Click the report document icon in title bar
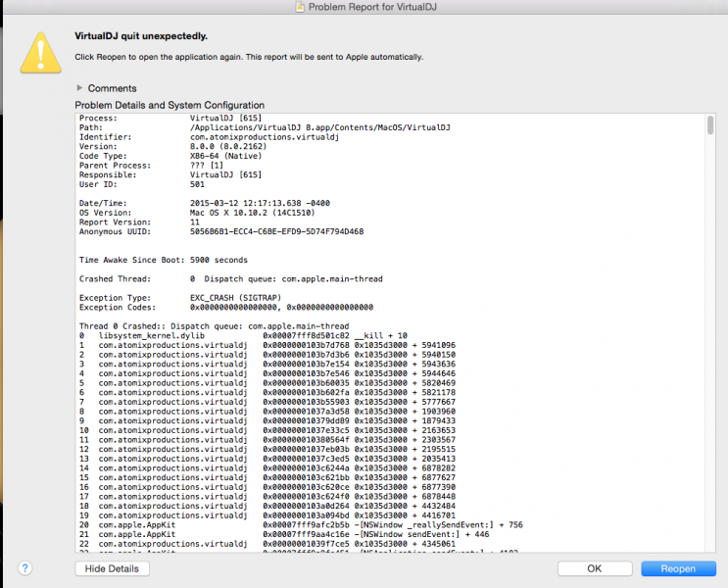Screen dimensions: 728x588 (x=300, y=7)
